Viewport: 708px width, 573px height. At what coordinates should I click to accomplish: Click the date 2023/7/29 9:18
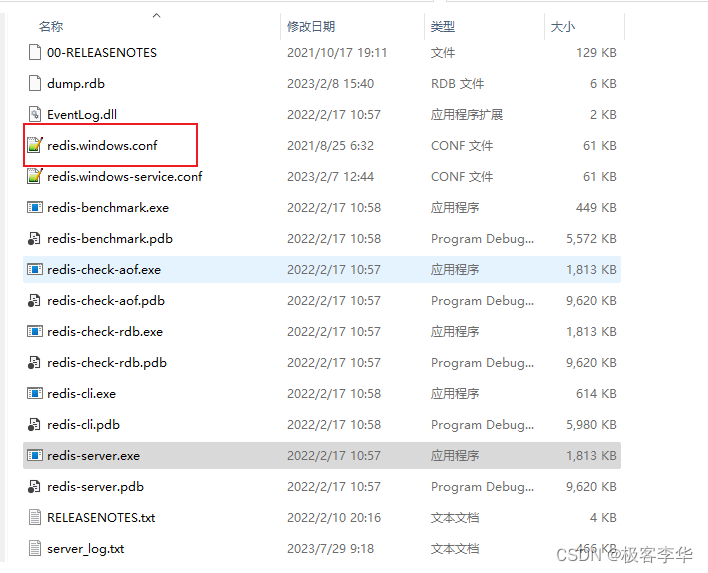point(331,549)
